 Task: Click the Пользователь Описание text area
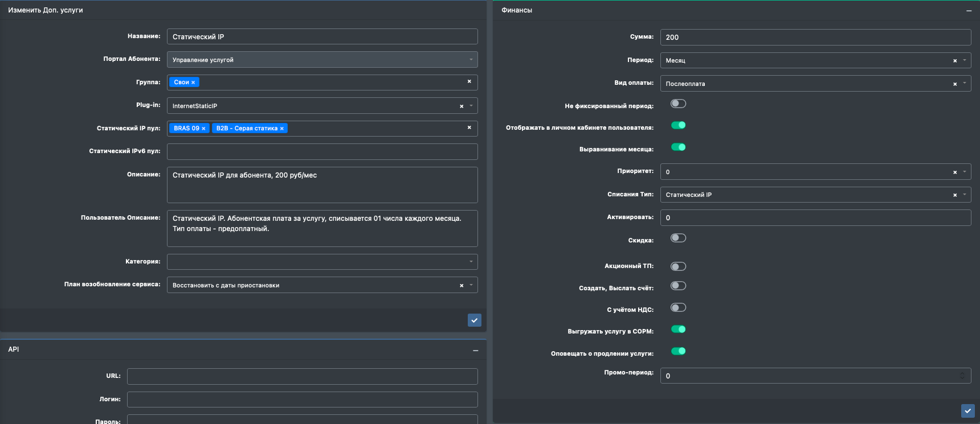(x=322, y=228)
